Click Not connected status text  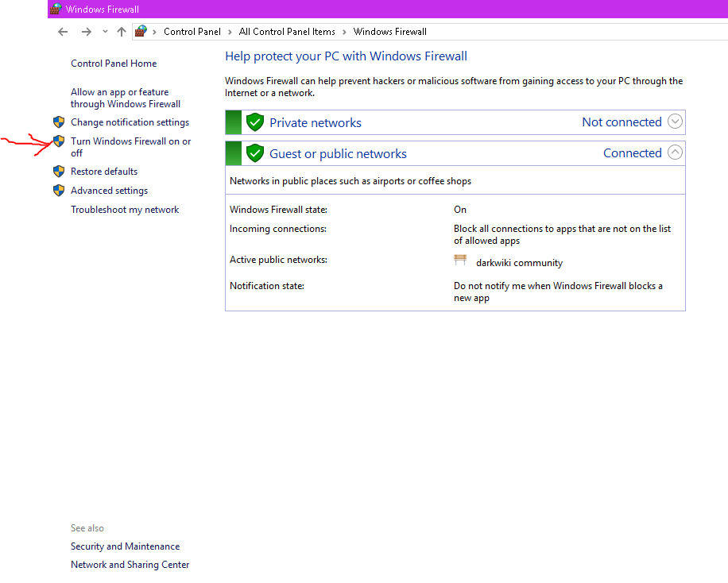622,122
